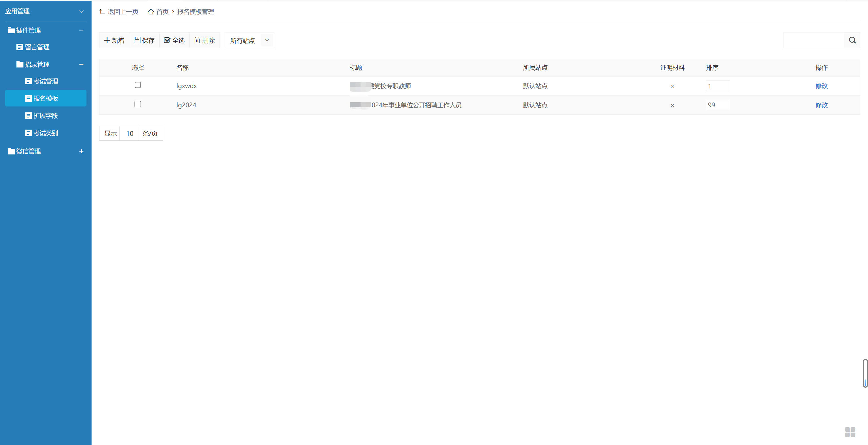Focus the search text field
Image resolution: width=868 pixels, height=445 pixels.
(814, 40)
